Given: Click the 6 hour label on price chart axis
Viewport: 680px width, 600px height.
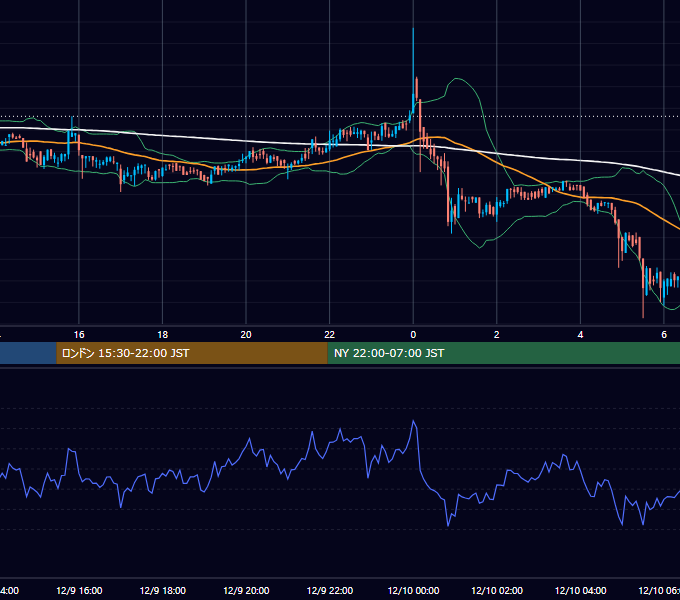Looking at the screenshot, I should pyautogui.click(x=664, y=335).
